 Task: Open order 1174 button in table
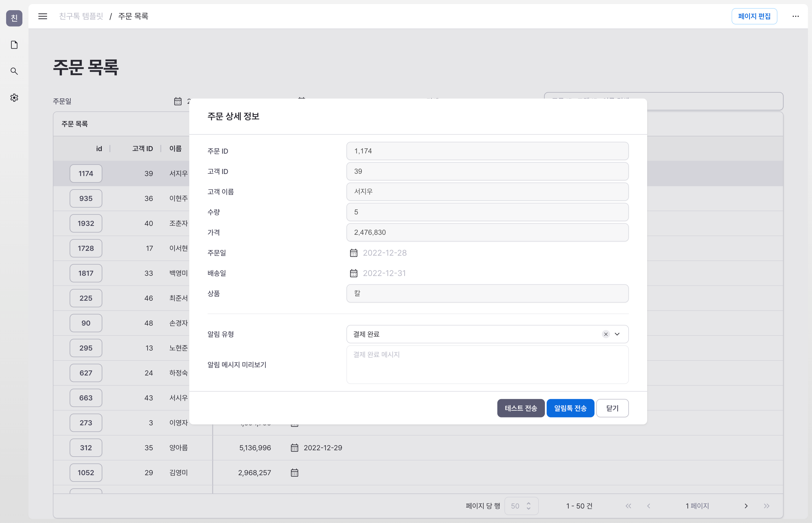86,173
